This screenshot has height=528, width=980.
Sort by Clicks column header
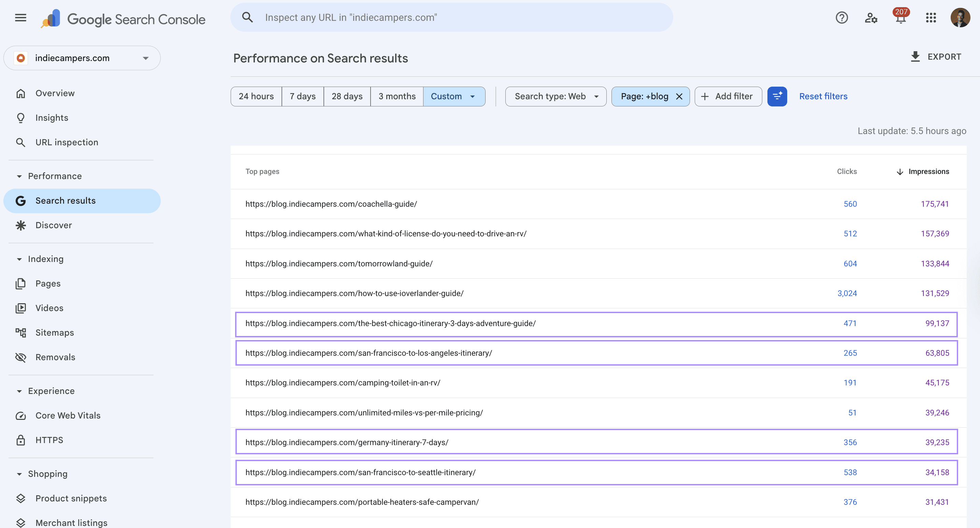point(847,172)
